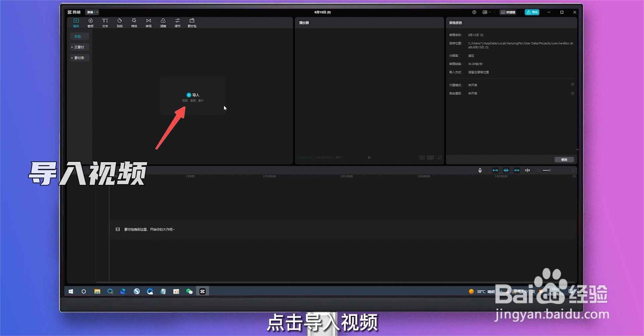Expand the 云素材 section
Screen dimensions: 644x336
(79, 47)
